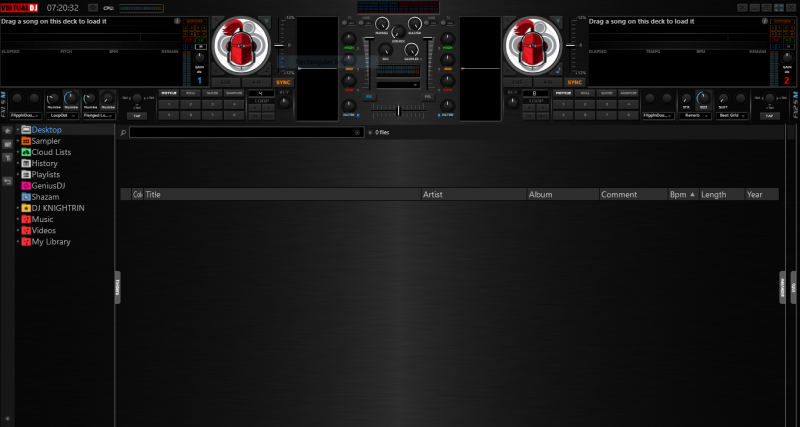This screenshot has height=427, width=800.
Task: Expand the Music folder tree node
Action: tap(17, 219)
